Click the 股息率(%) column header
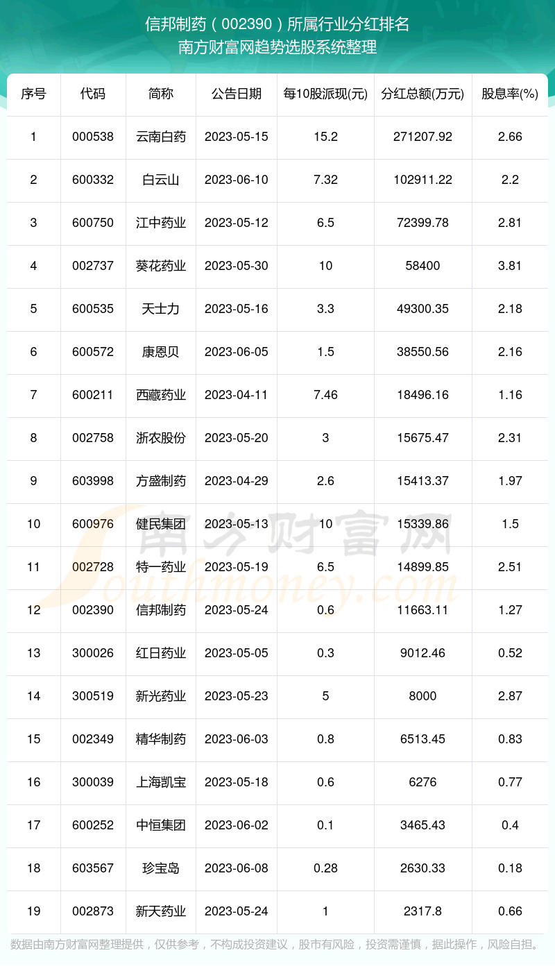This screenshot has height=980, width=555. pos(510,94)
